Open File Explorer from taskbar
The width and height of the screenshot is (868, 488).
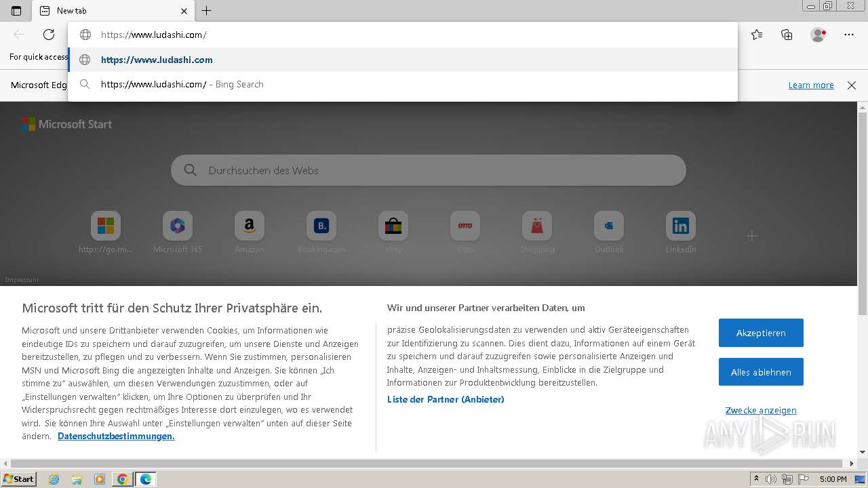tap(77, 479)
